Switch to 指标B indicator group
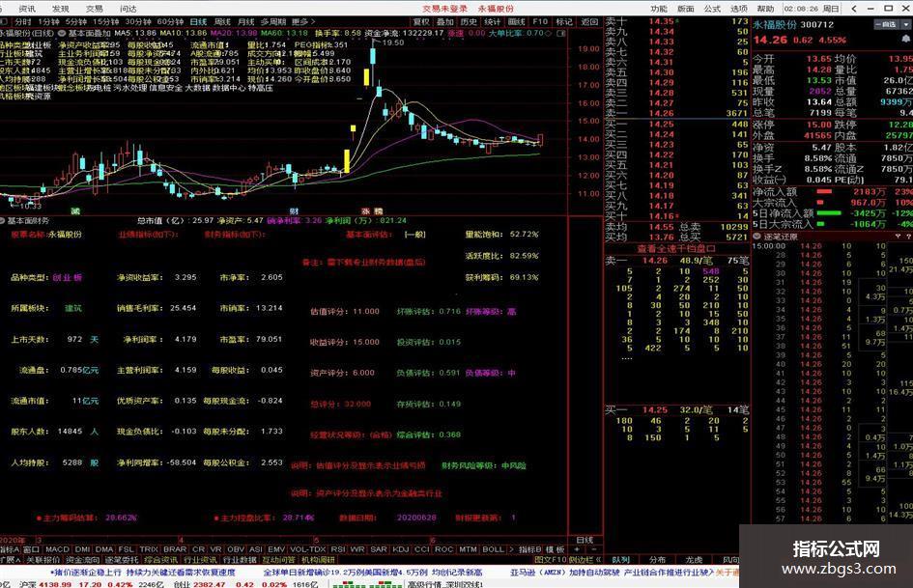 click(x=529, y=549)
